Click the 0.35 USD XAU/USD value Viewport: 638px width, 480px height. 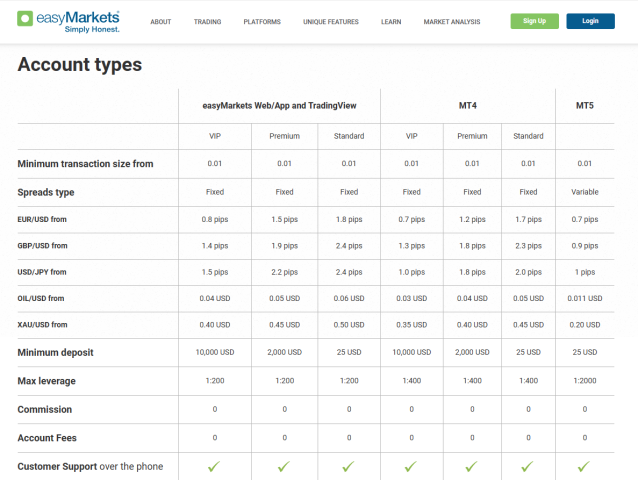point(411,325)
